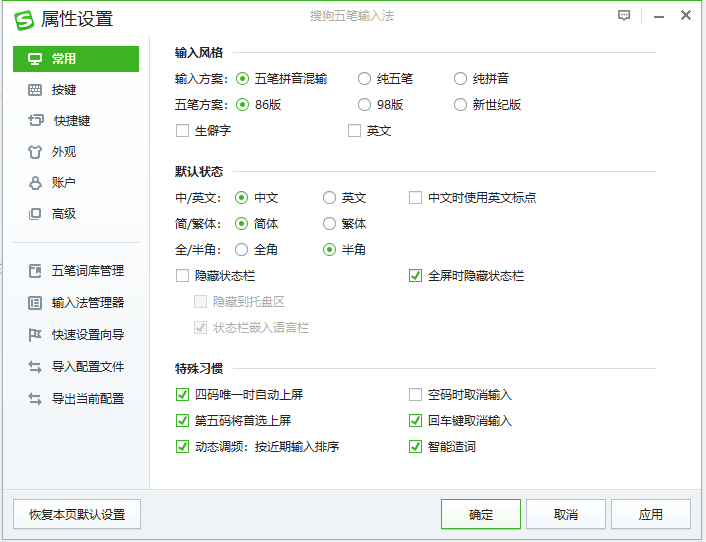Toggle 四码唯一时自动上屏
This screenshot has width=706, height=542.
182,395
